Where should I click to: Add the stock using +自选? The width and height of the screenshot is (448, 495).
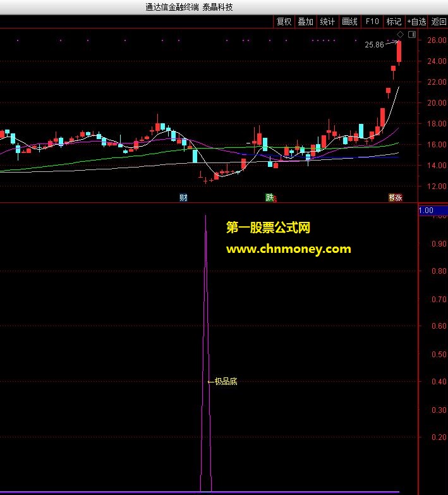416,21
